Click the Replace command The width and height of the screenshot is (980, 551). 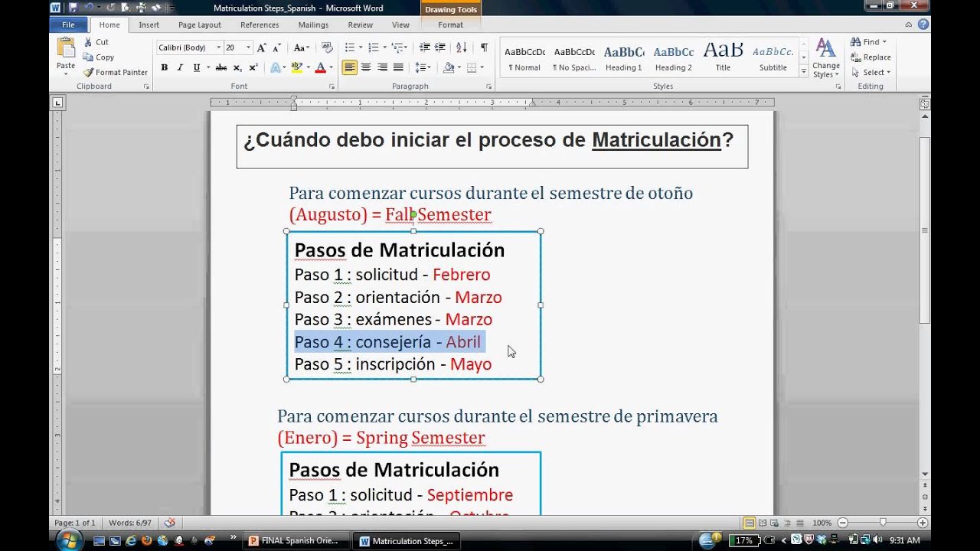(x=870, y=57)
